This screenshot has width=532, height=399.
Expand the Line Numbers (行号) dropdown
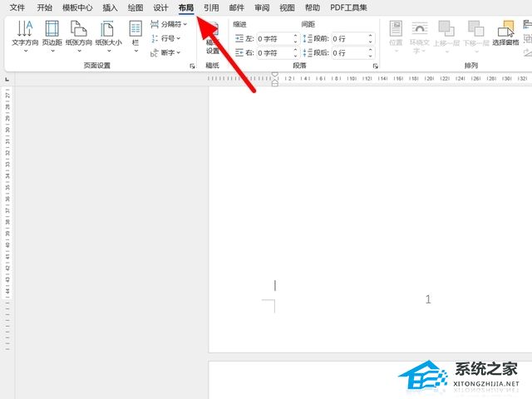pos(166,38)
